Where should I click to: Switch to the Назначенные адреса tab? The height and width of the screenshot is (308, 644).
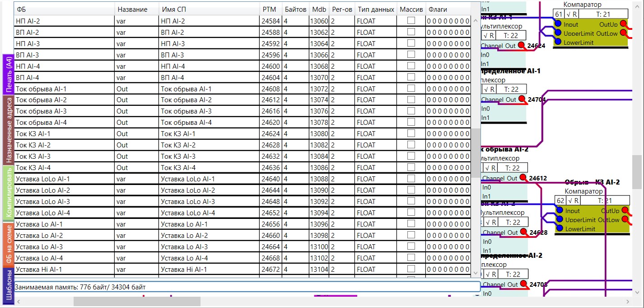tap(8, 130)
